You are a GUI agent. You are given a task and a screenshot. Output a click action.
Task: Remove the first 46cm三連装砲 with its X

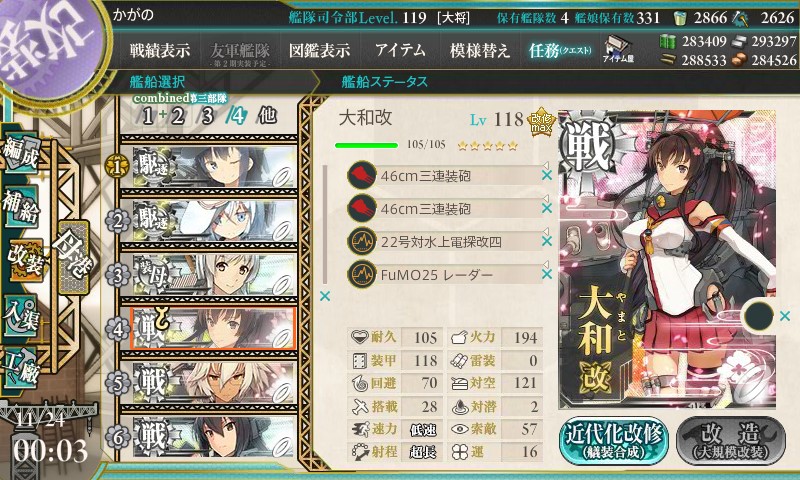547,175
